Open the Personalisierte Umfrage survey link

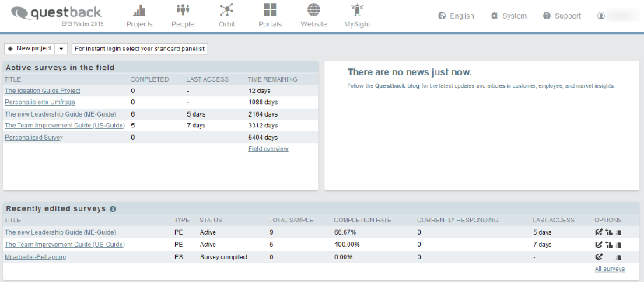pyautogui.click(x=40, y=103)
